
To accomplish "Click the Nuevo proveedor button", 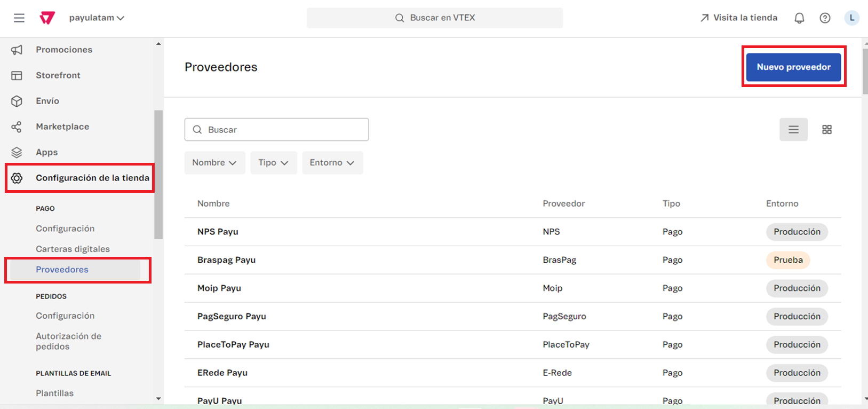I will 793,67.
